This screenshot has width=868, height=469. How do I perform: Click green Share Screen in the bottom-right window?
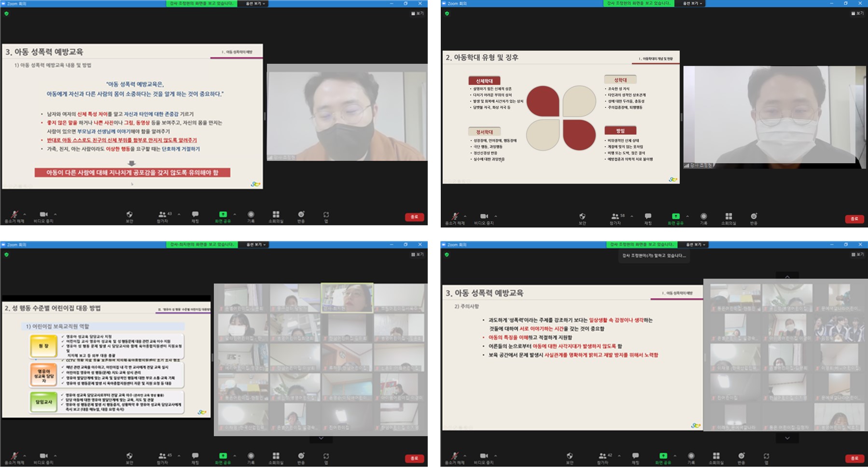point(663,458)
